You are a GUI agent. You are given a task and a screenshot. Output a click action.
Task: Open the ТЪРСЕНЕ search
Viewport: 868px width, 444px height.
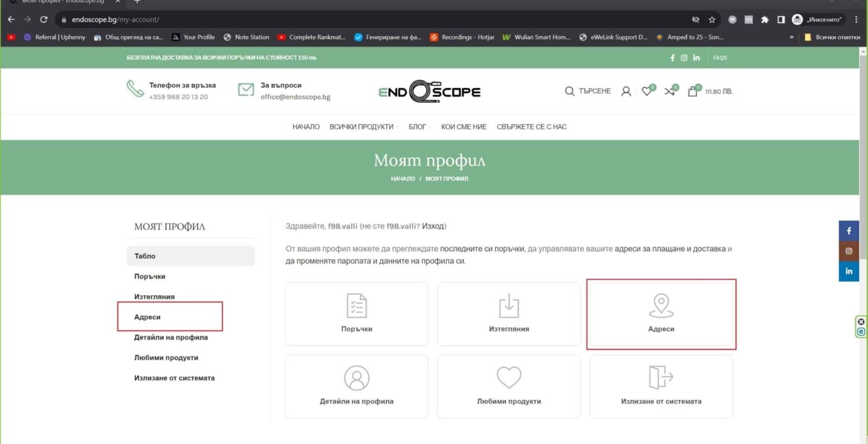[588, 91]
